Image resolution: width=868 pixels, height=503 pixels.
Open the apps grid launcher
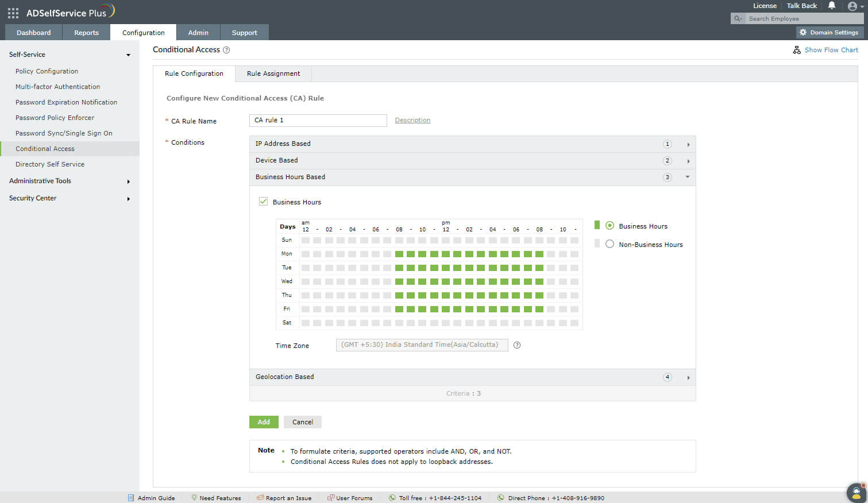tap(13, 13)
